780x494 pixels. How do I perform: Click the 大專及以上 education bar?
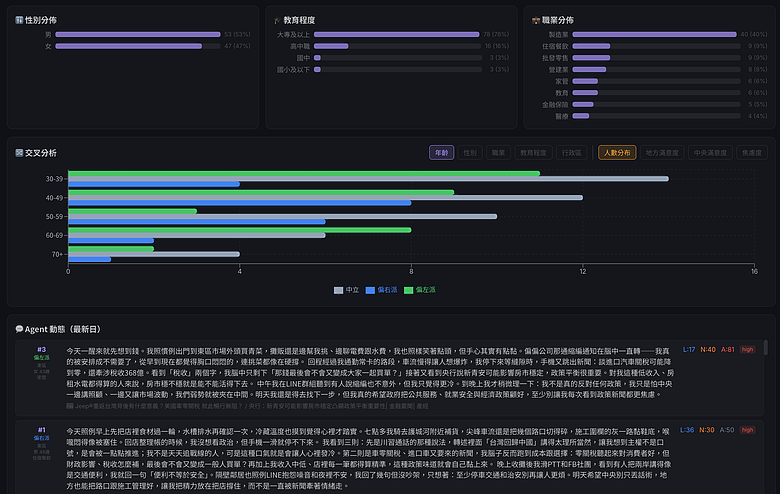tap(396, 34)
